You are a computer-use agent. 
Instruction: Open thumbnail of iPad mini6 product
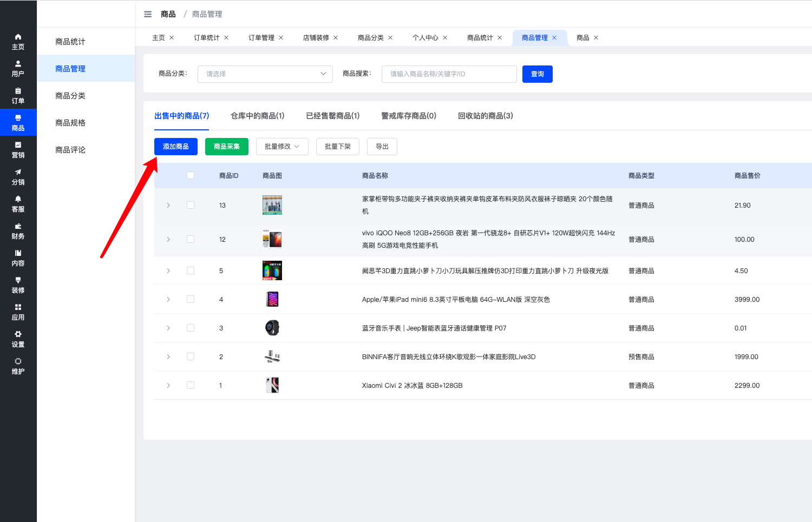tap(272, 299)
